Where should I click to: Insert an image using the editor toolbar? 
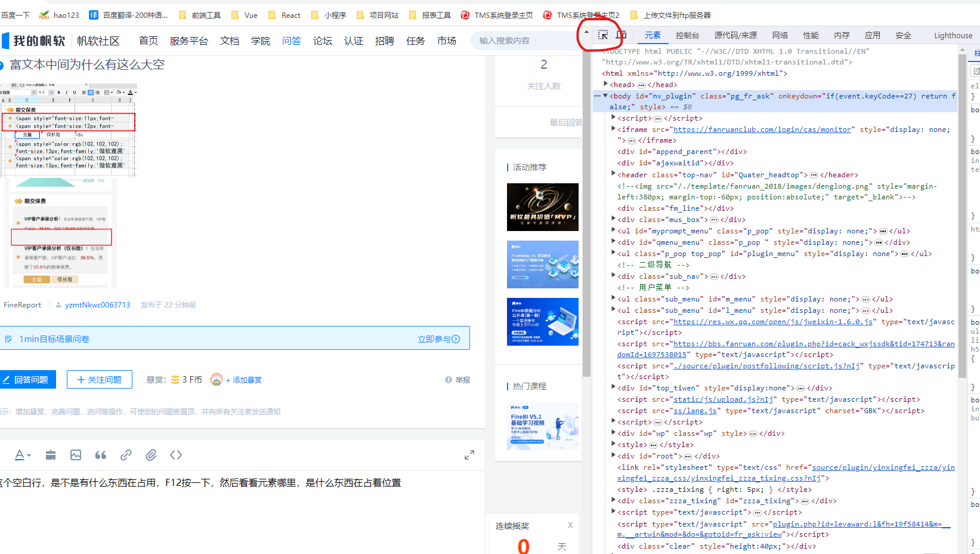click(76, 455)
